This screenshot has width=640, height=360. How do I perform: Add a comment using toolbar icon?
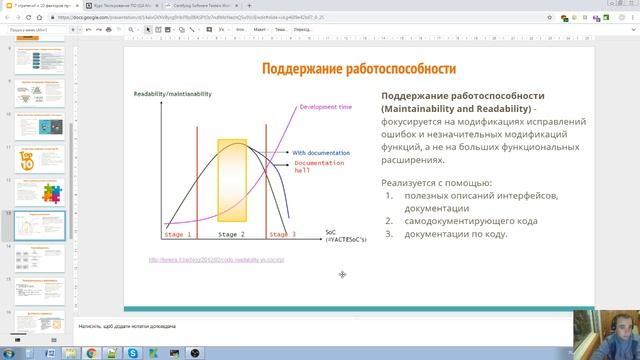(x=209, y=30)
